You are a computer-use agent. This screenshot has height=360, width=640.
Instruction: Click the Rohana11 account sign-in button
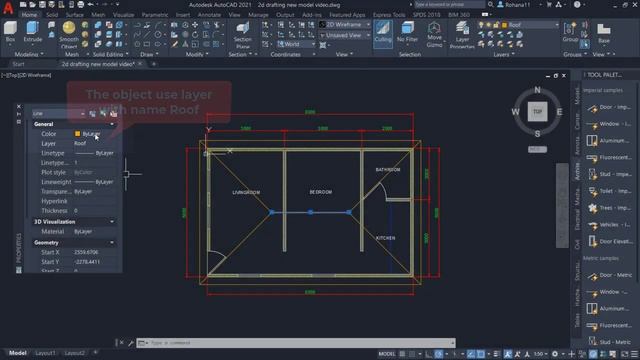pos(514,5)
